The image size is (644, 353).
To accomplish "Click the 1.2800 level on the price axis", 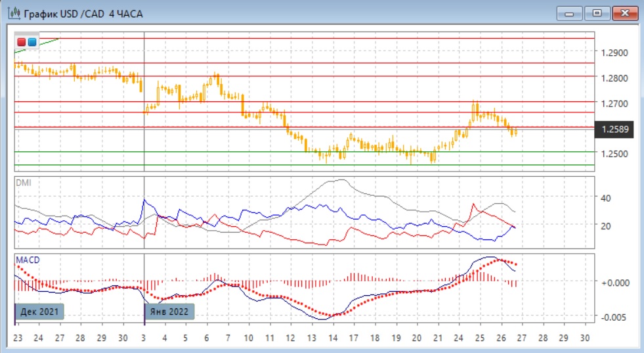I will (616, 78).
